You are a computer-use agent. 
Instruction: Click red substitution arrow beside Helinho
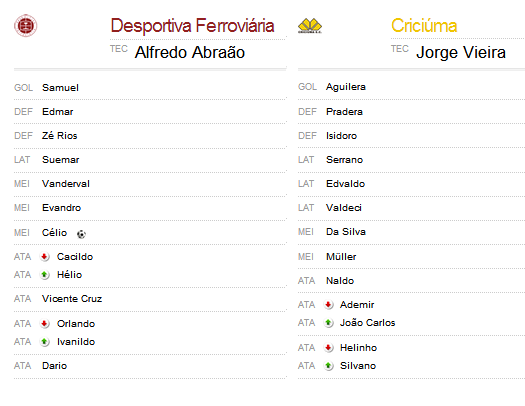328,348
